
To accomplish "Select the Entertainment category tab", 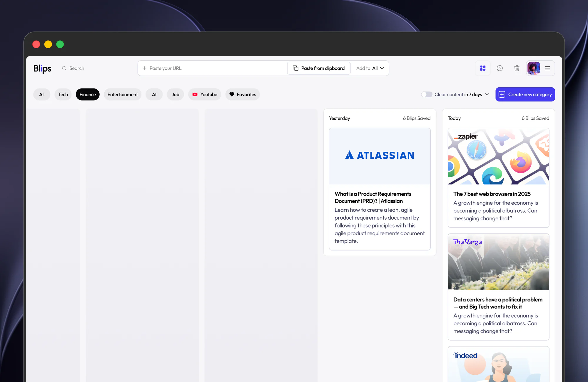I will coord(123,94).
